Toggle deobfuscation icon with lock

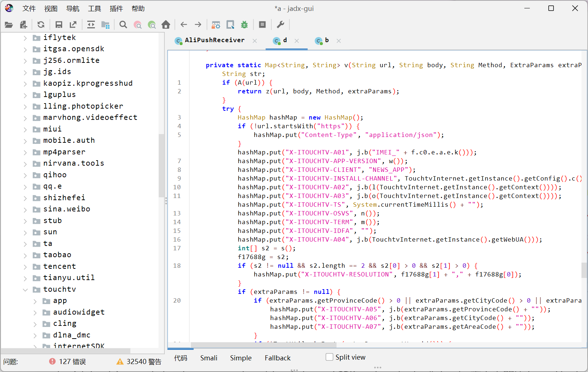tap(216, 25)
